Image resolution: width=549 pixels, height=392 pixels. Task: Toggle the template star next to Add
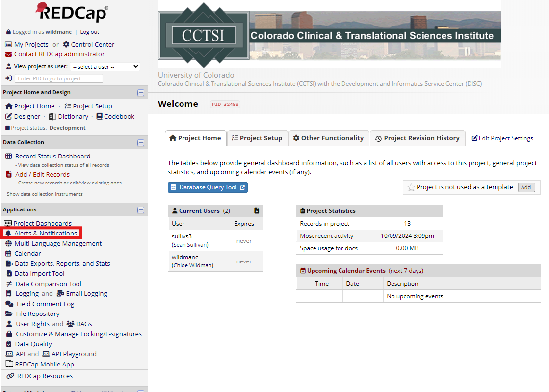click(x=412, y=187)
